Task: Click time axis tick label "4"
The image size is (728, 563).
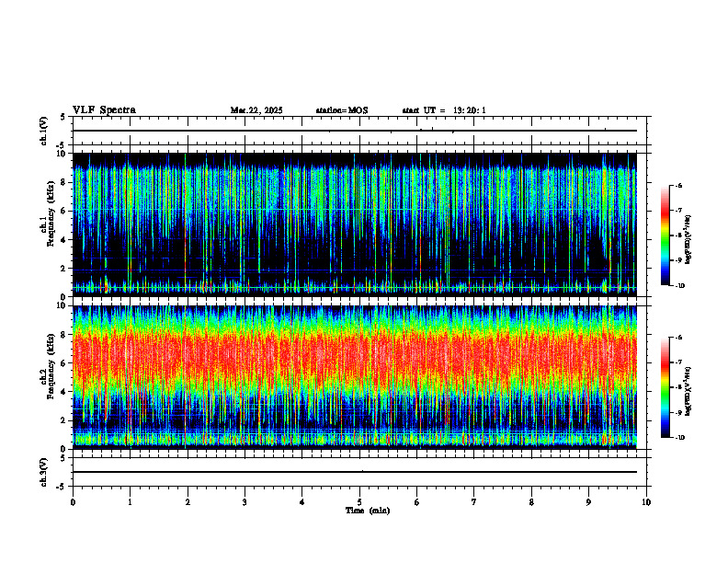Action: coord(302,502)
